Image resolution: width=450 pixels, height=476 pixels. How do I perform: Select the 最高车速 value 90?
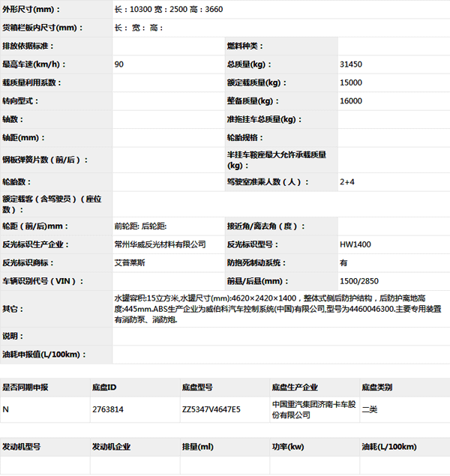pyautogui.click(x=119, y=64)
